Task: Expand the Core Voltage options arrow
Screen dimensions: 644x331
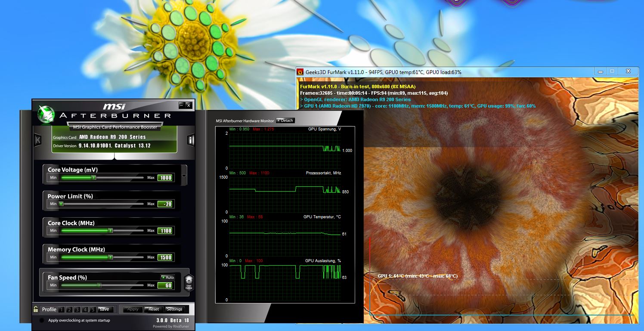Action: coord(184,176)
